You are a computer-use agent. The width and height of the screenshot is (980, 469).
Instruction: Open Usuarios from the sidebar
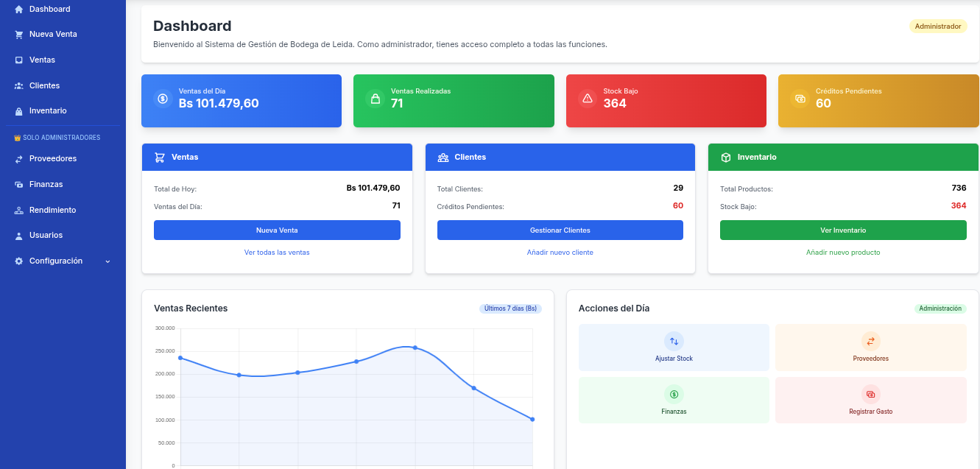63,236
